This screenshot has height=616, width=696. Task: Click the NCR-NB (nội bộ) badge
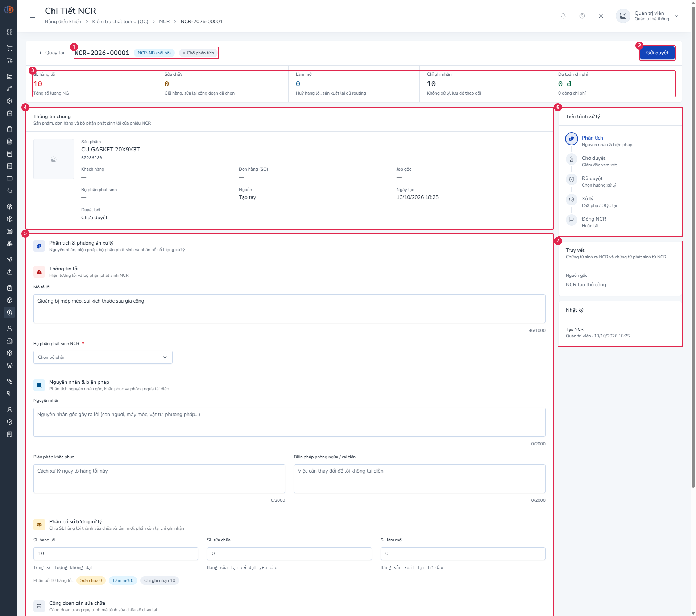coord(154,53)
